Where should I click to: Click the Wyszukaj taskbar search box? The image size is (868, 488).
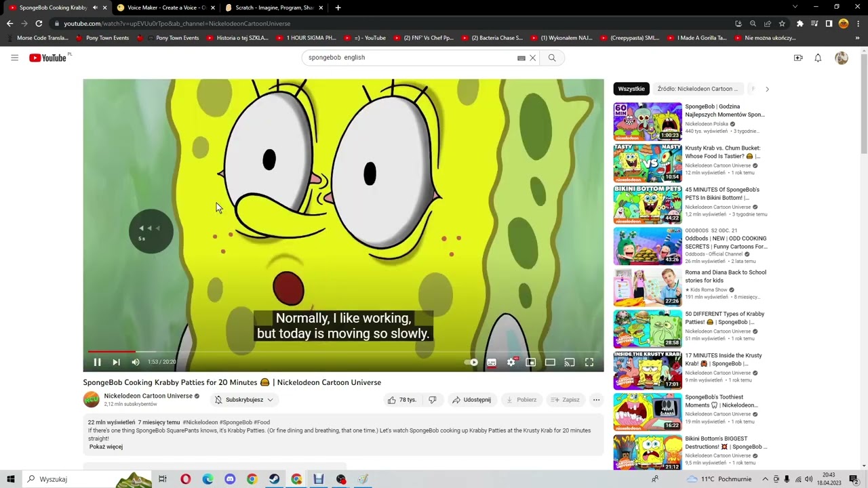pos(87,479)
